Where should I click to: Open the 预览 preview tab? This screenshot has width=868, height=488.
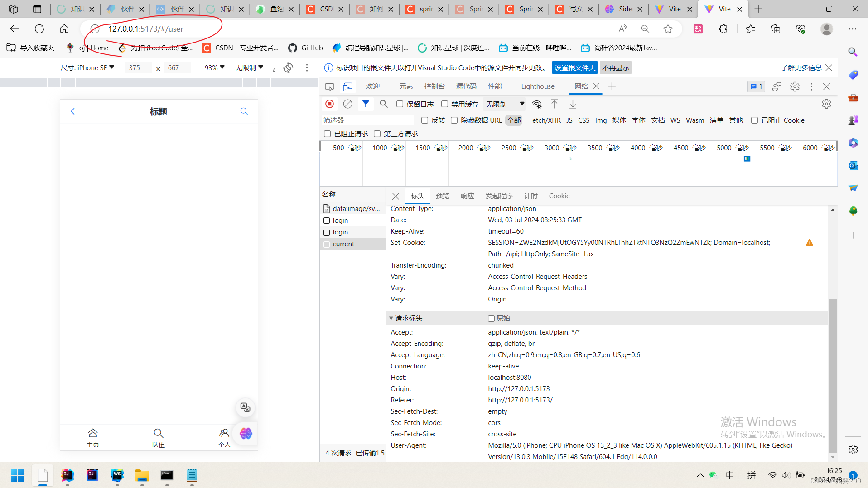tap(442, 196)
